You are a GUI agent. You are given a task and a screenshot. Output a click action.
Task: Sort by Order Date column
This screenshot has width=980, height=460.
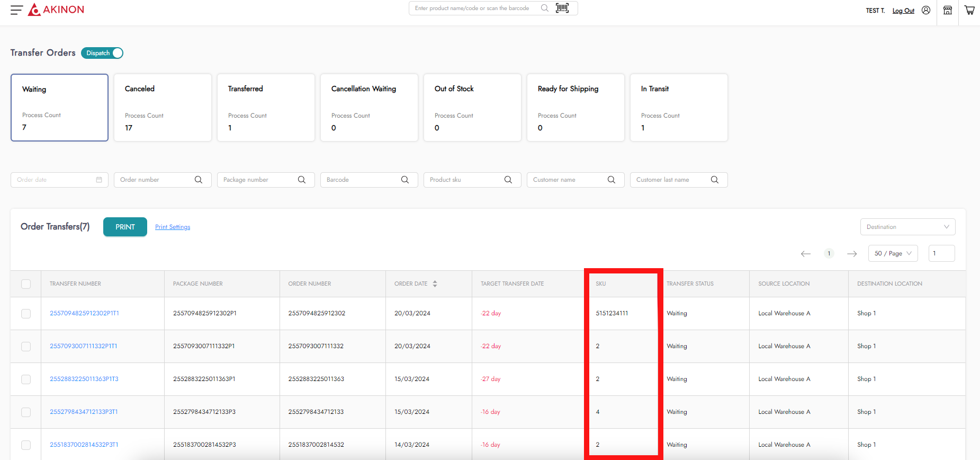point(435,284)
